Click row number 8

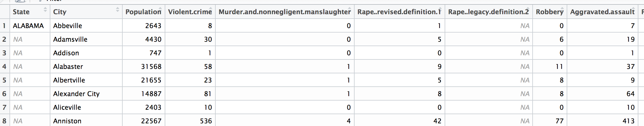point(4,121)
